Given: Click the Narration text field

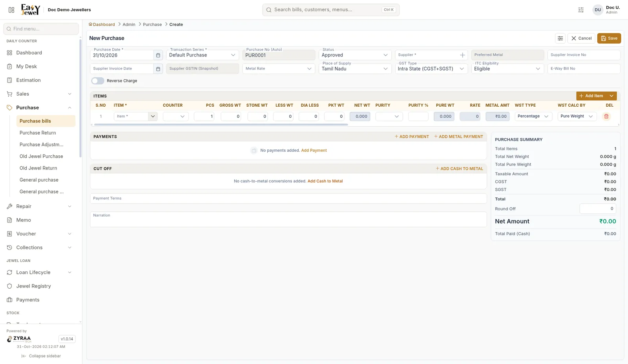Looking at the screenshot, I should coord(288,220).
